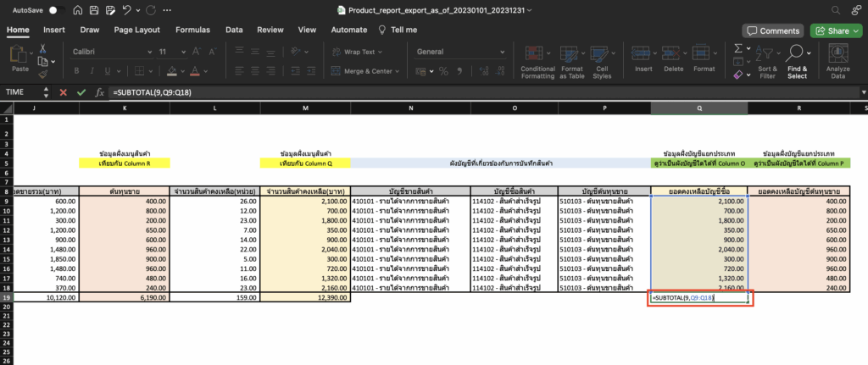This screenshot has height=365, width=868.
Task: Open the fill color bucket swatch
Action: [172, 72]
